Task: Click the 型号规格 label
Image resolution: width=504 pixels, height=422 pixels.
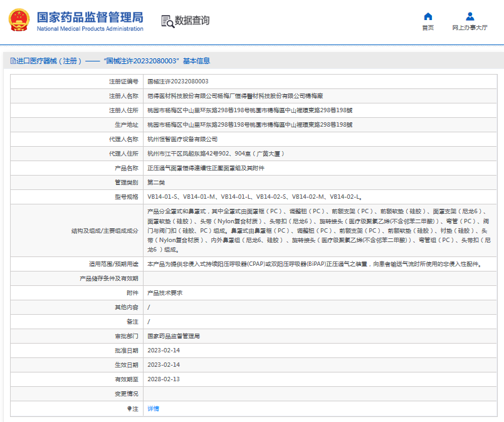Action: (x=127, y=197)
